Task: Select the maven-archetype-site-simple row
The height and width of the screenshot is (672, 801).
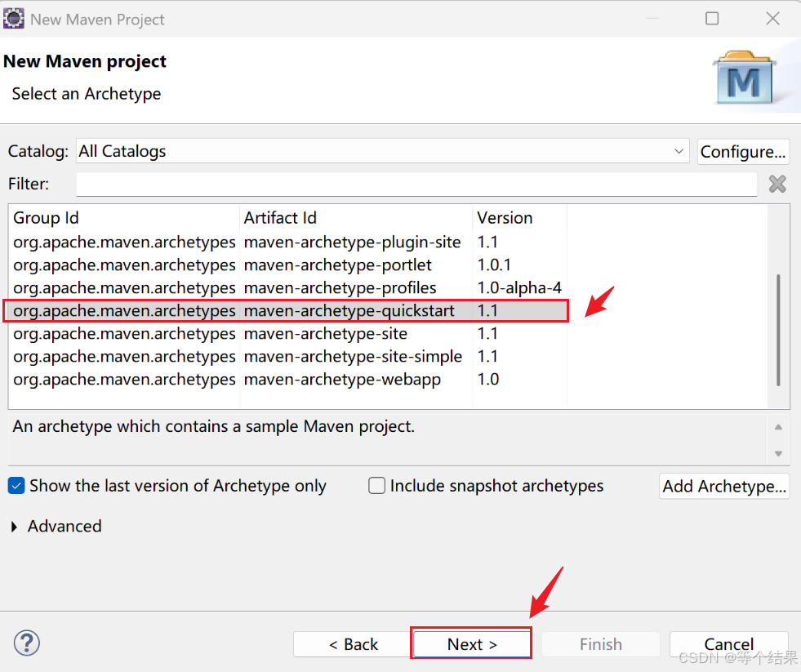Action: tap(287, 356)
